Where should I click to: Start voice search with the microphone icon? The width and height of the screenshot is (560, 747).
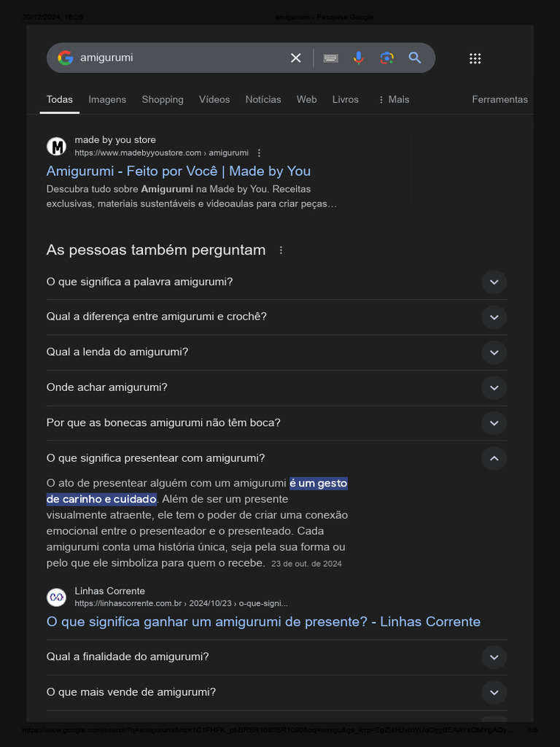coord(358,58)
